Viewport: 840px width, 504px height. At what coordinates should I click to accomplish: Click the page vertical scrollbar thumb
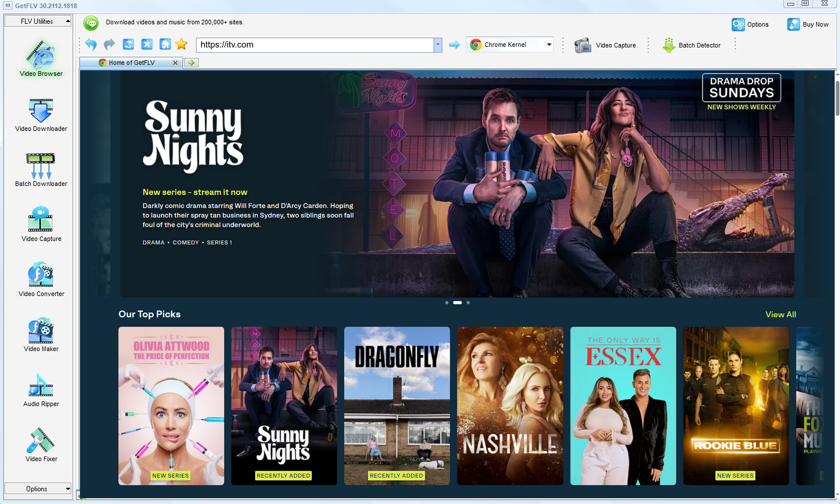point(837,97)
